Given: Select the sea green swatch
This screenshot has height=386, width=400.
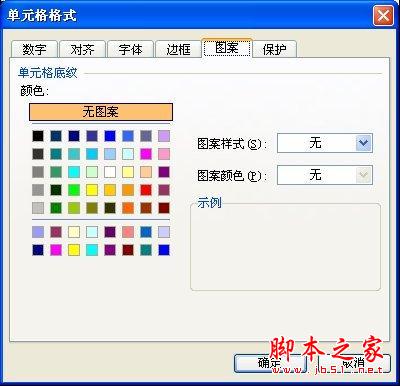Looking at the screenshot, I should (x=56, y=172).
